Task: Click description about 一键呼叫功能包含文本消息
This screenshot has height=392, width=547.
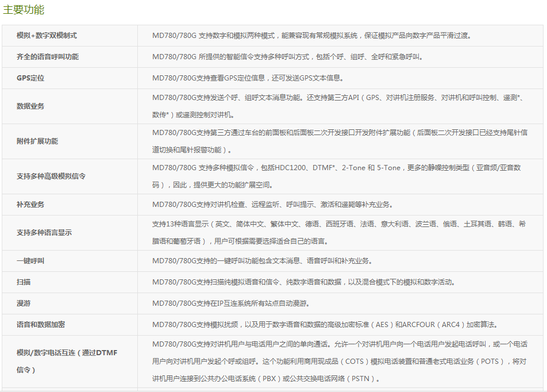Action: [263, 261]
